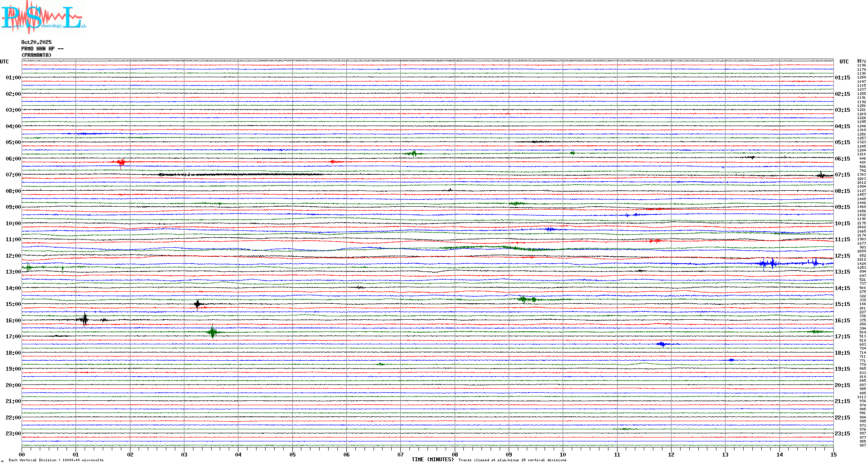This screenshot has width=868, height=466.
Task: Click the PRMD HHN HP station text
Action: pyautogui.click(x=42, y=49)
